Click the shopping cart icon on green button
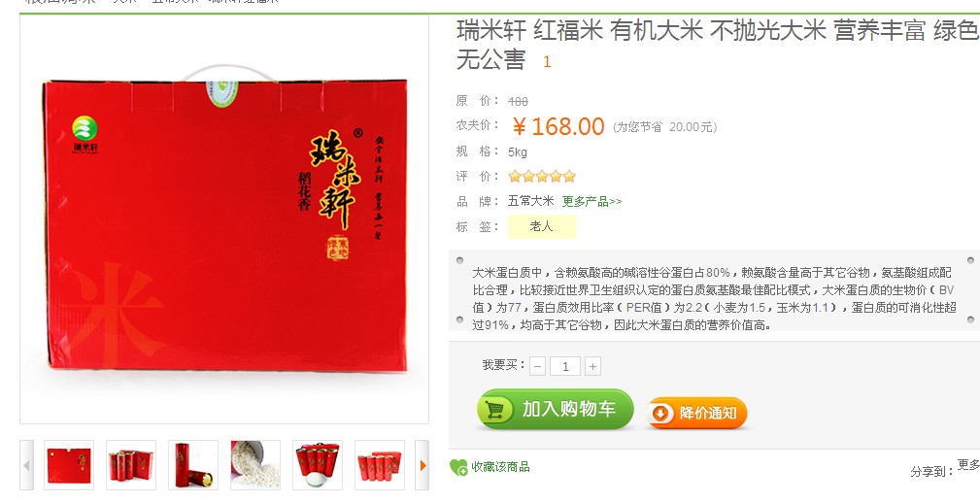Screen dimensions: 980x503 pos(495,409)
